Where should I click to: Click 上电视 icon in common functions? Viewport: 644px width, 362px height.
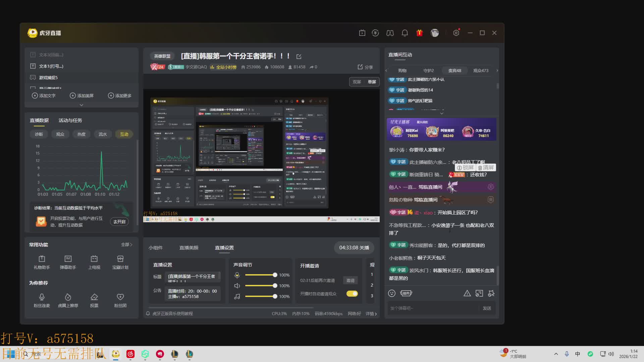(94, 259)
